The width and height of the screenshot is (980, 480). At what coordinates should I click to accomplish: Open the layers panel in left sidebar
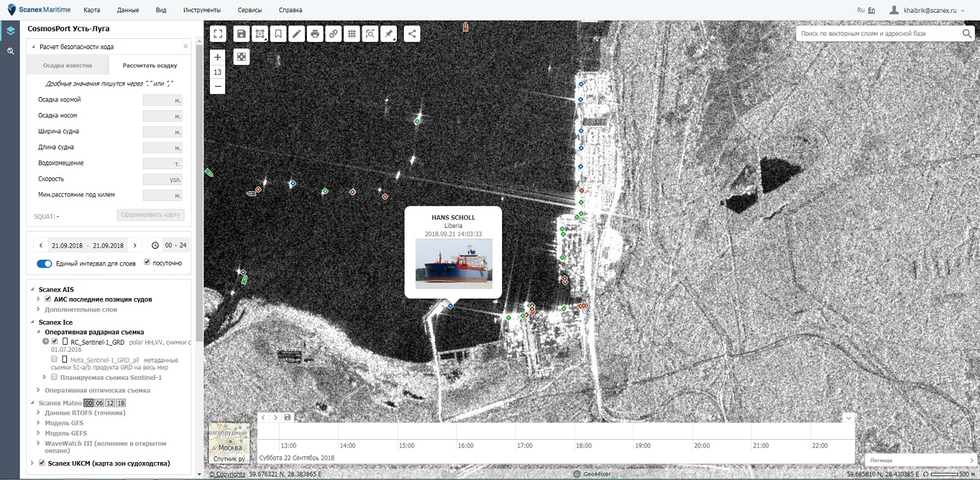click(10, 31)
